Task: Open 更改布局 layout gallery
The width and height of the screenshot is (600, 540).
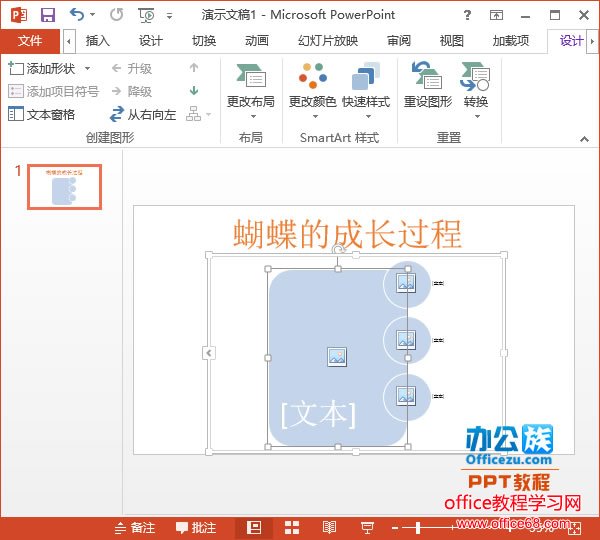Action: click(251, 91)
